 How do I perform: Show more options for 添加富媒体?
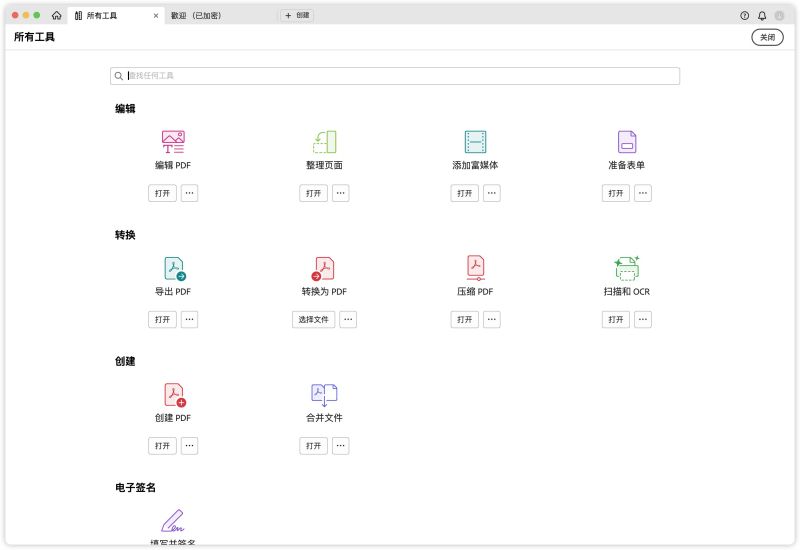(492, 193)
